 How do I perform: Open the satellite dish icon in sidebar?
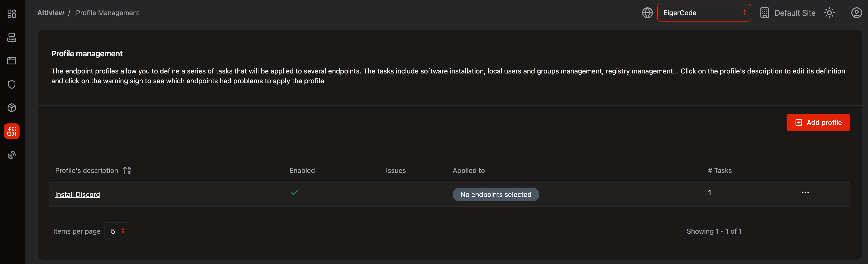point(12,155)
